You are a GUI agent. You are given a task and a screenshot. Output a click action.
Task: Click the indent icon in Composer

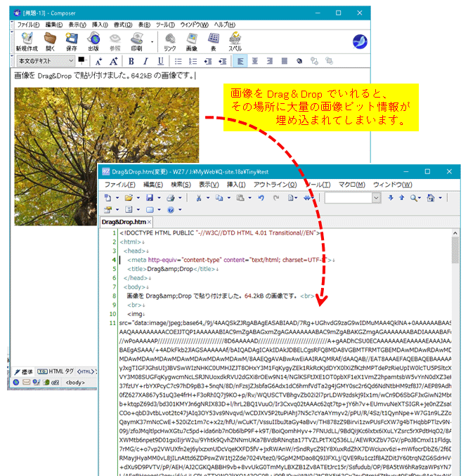(223, 61)
